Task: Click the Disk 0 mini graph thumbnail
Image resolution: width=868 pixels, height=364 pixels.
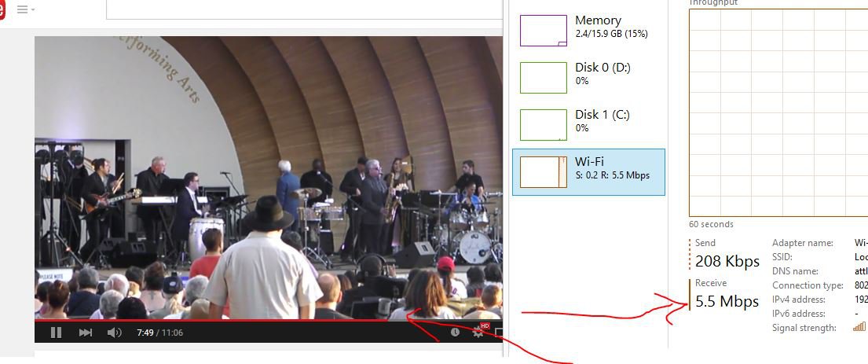Action: pyautogui.click(x=543, y=78)
